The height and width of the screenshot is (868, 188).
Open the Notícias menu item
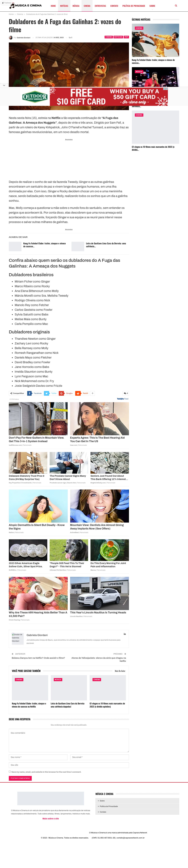pyautogui.click(x=64, y=6)
